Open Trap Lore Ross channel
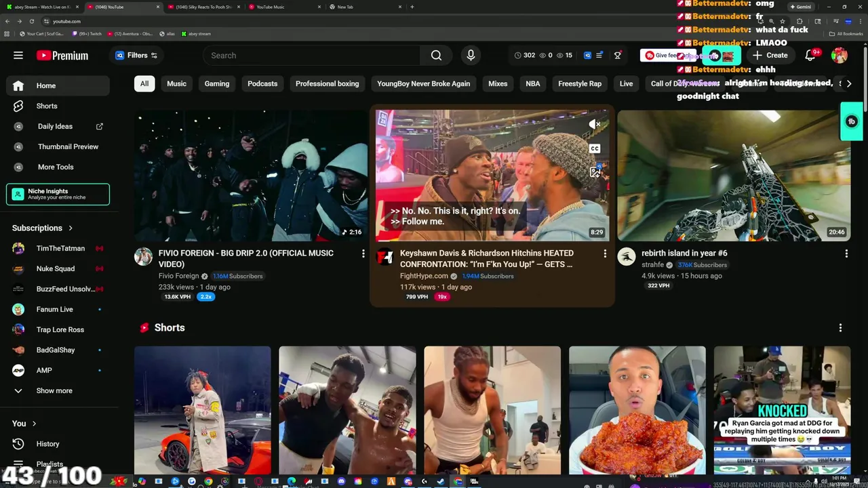The width and height of the screenshot is (868, 488). 58,330
